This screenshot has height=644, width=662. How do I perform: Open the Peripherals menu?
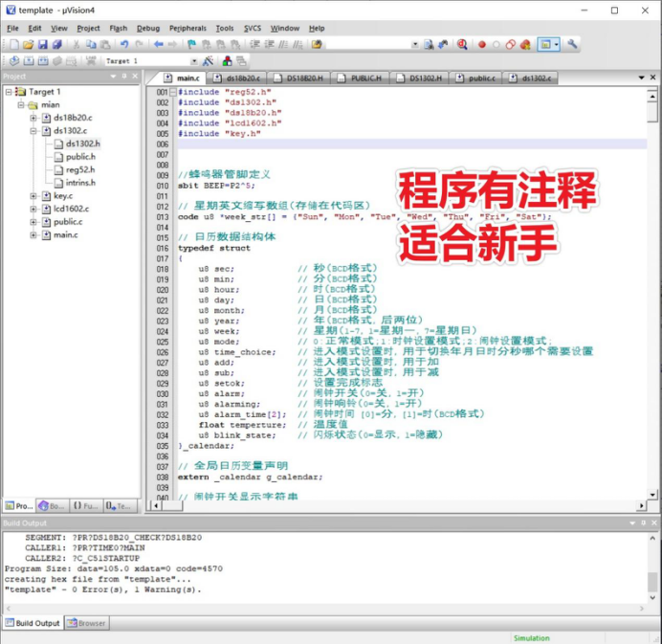point(188,29)
